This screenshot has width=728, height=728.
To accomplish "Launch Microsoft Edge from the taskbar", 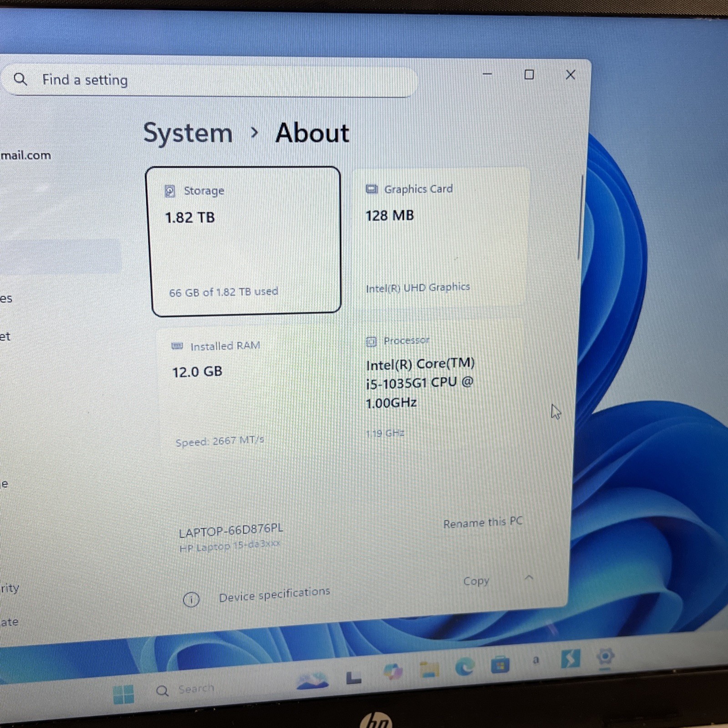I will 465,667.
